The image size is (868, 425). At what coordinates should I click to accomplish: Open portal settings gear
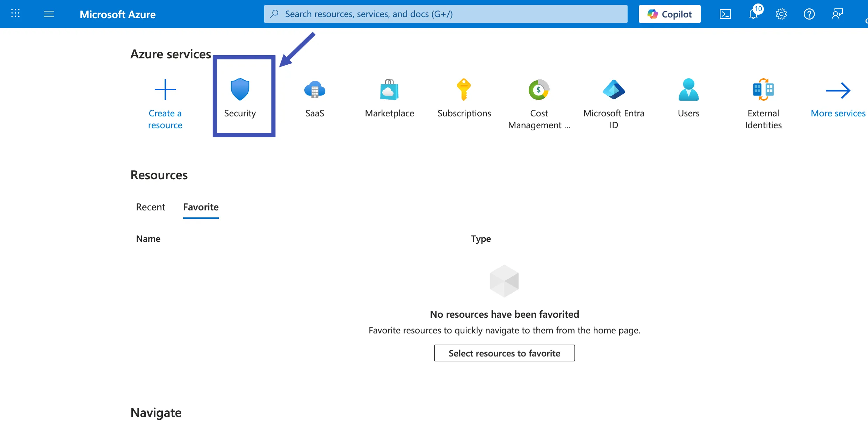point(781,14)
